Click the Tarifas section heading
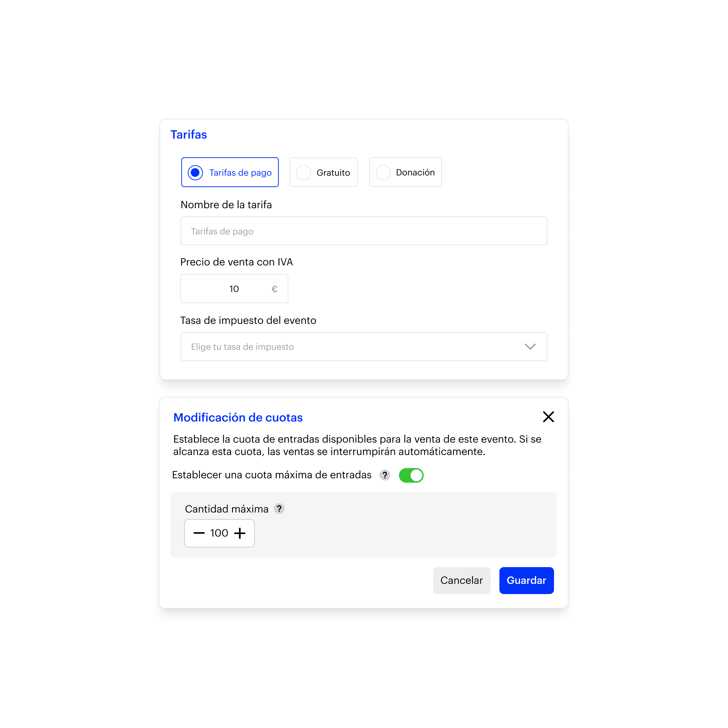 tap(189, 135)
